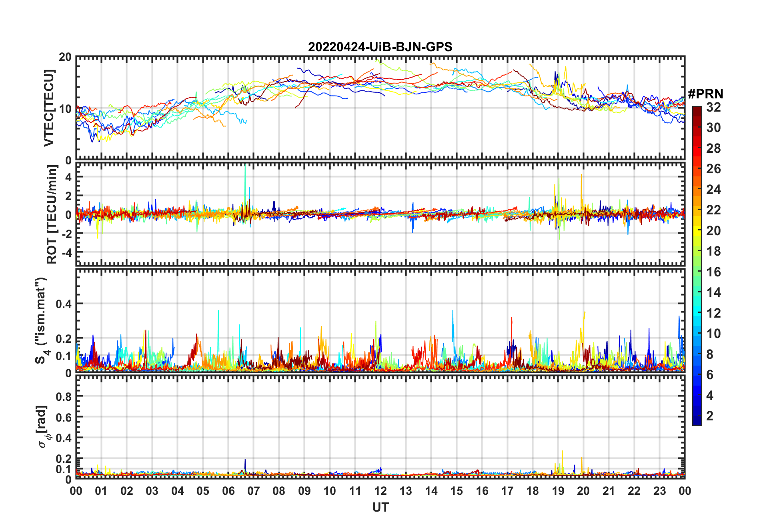Click sigma phi axis tick label 0.8
Image resolution: width=761 pixels, height=532 pixels.
64,396
